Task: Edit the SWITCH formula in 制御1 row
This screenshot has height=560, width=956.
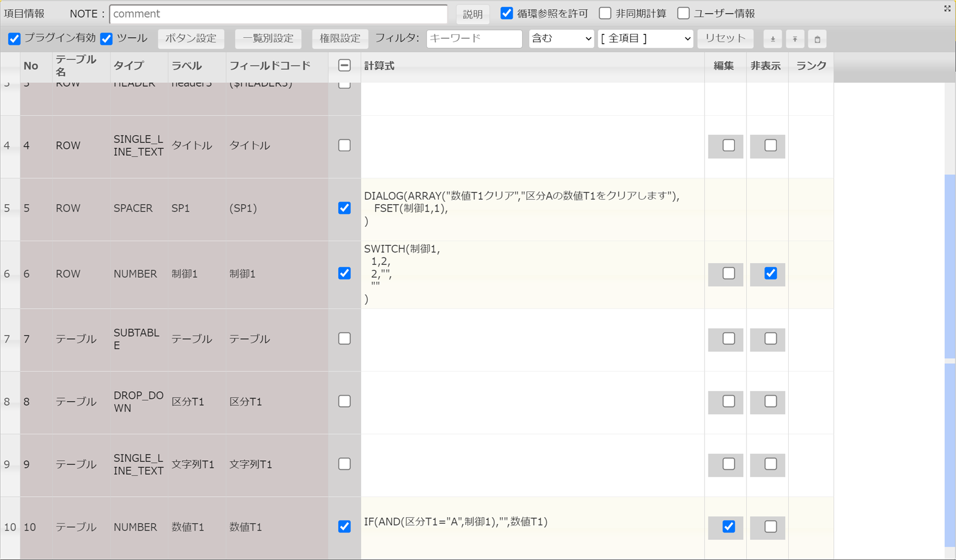Action: point(532,274)
